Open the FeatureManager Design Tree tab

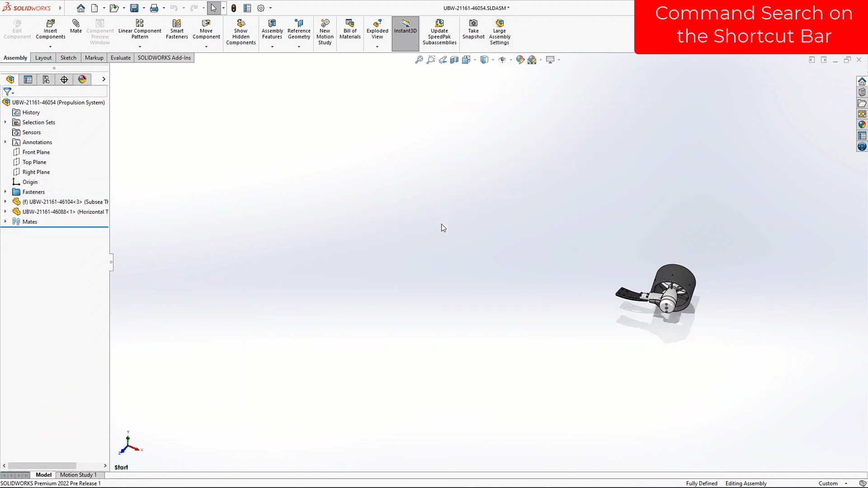pyautogui.click(x=10, y=80)
